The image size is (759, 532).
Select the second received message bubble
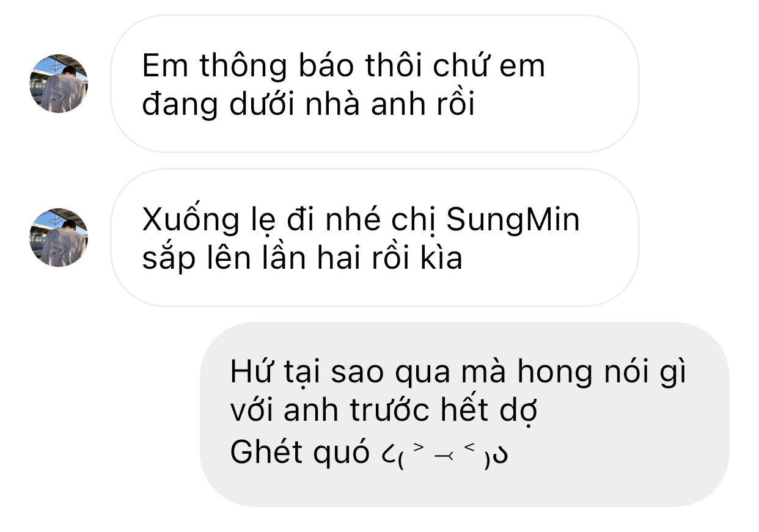pos(375,238)
